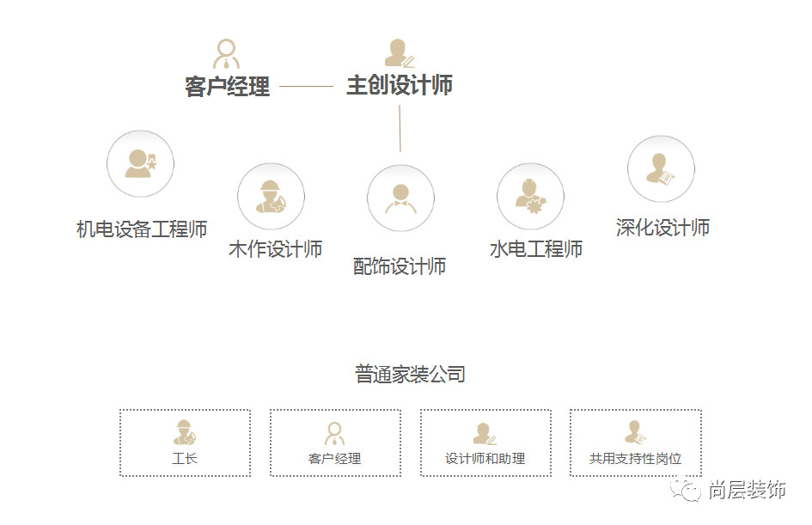Screen dimensions: 812x525
Task: Click the 工长 text label
Action: click(185, 459)
